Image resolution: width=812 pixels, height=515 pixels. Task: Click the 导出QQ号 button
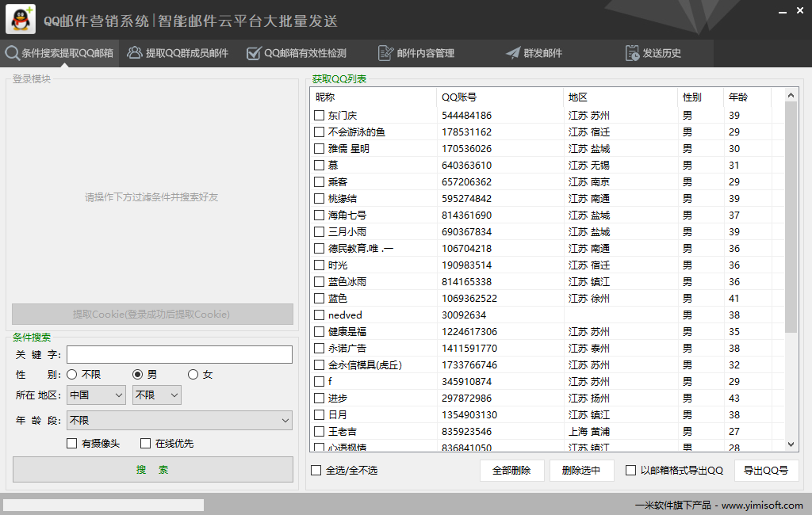(x=766, y=470)
